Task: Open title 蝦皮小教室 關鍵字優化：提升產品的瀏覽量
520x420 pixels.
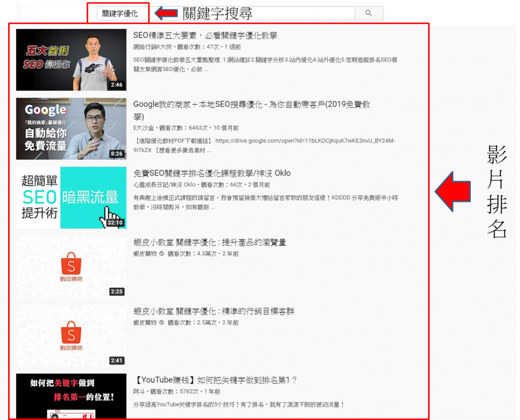Action: click(x=210, y=242)
